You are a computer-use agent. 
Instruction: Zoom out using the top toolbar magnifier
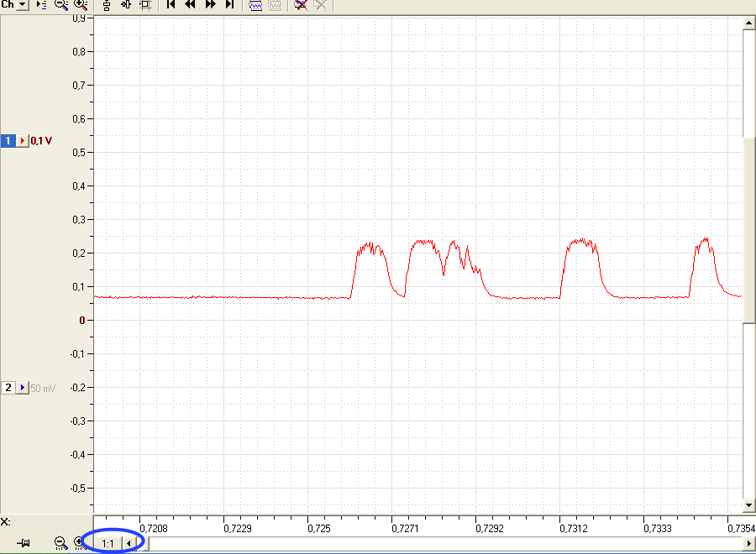[x=61, y=5]
